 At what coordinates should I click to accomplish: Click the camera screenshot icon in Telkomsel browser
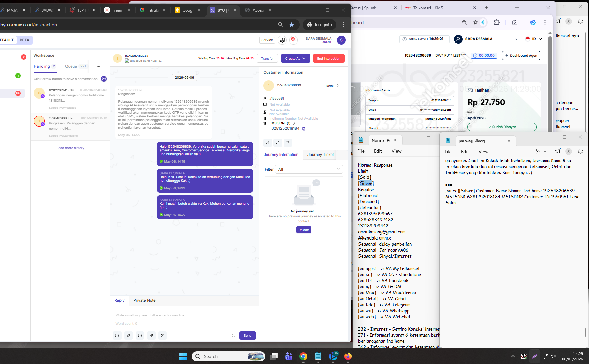(x=515, y=22)
